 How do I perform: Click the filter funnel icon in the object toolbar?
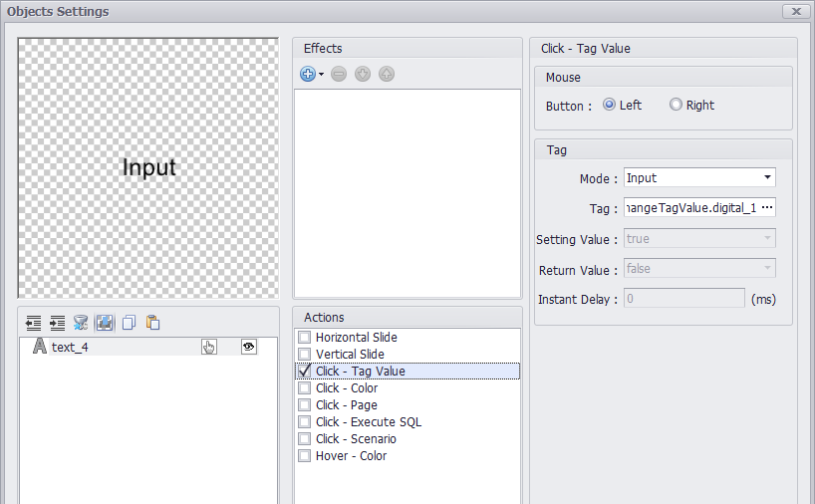click(x=81, y=323)
